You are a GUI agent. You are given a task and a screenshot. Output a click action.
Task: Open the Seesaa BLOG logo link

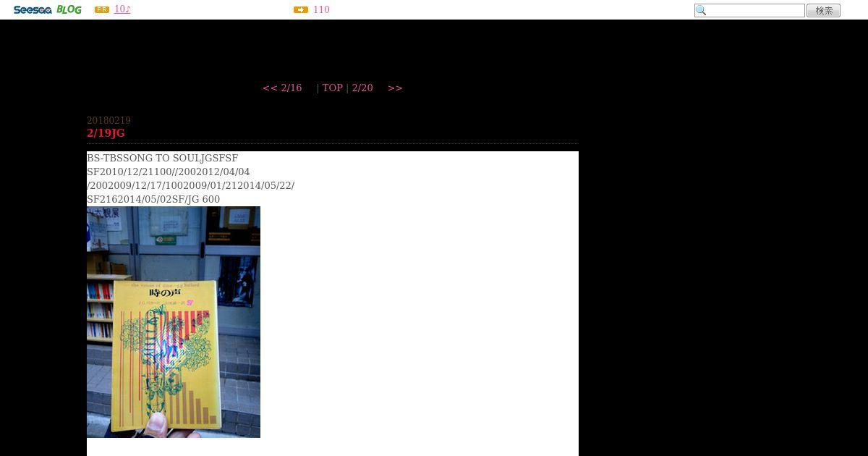47,9
